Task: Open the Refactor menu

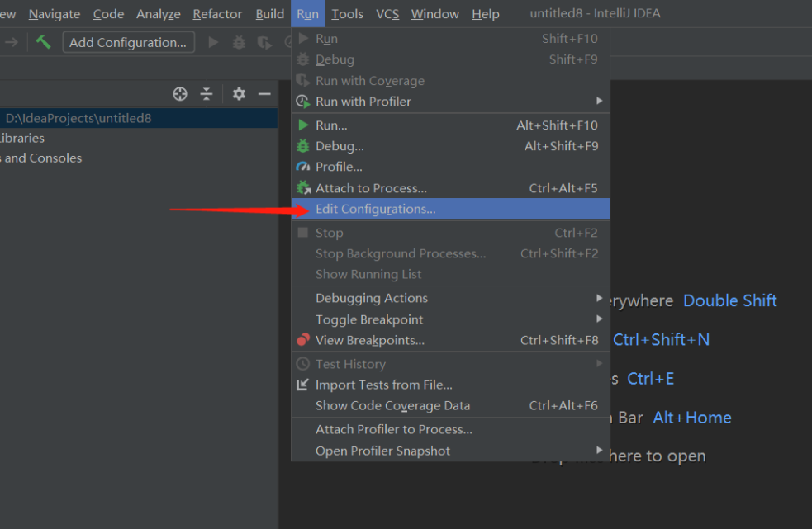Action: pos(217,14)
